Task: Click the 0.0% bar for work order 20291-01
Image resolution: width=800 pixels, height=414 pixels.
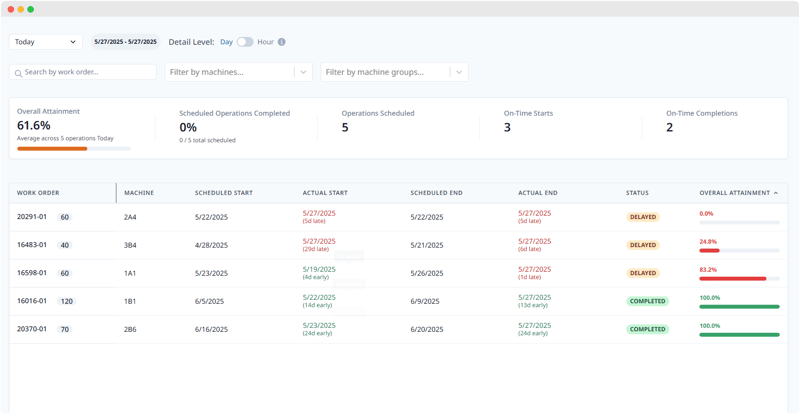Action: [x=739, y=223]
